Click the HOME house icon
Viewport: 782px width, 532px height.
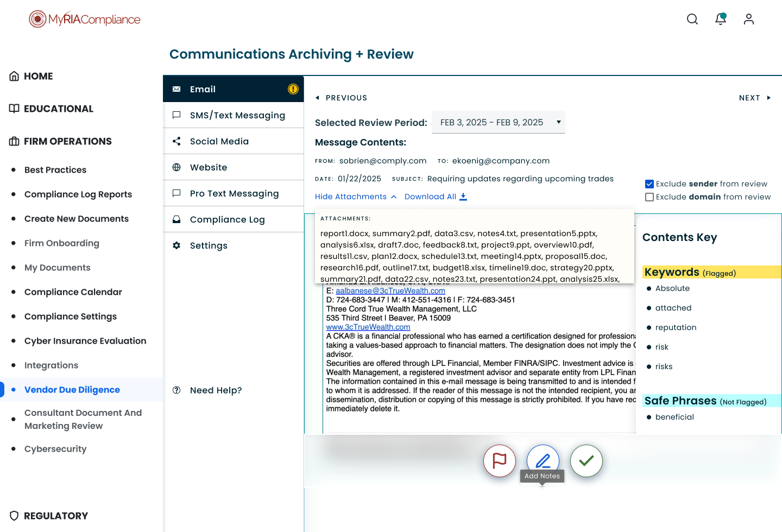(x=14, y=76)
